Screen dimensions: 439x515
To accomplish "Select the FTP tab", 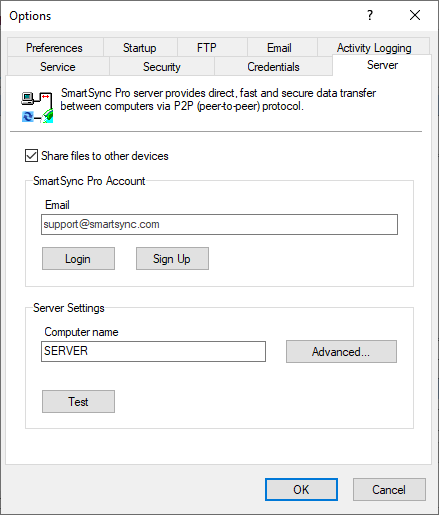I will coord(212,48).
